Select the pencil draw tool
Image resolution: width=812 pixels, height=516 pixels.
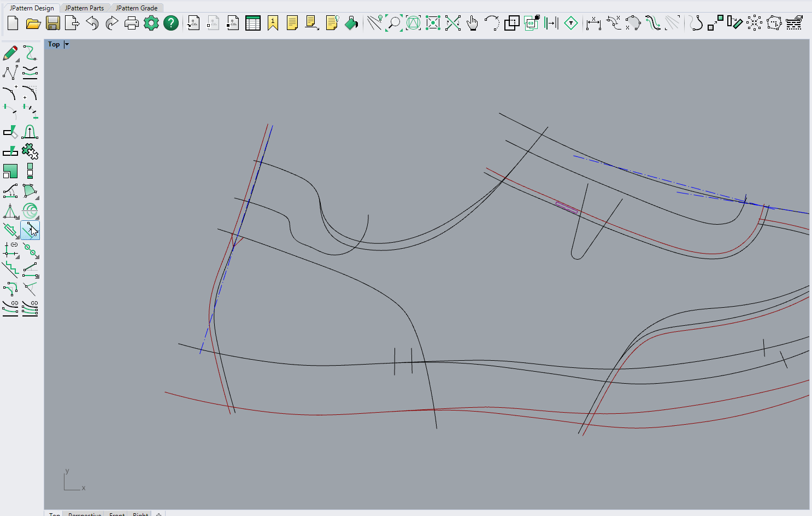(10, 53)
